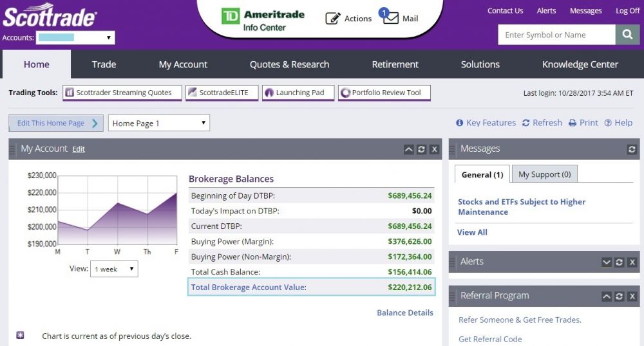Open the Home Page 1 dropdown

click(x=158, y=123)
